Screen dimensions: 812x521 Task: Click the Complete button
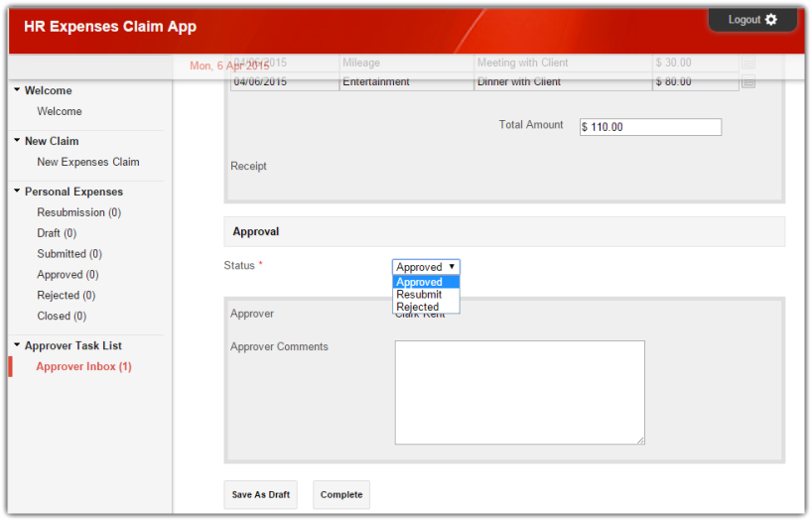point(341,495)
